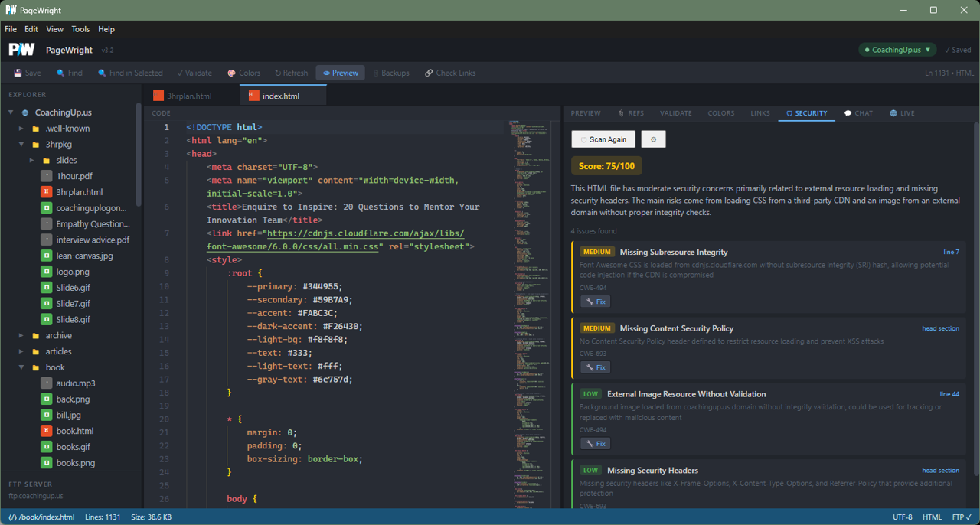Click the Scan Again button
Image resolution: width=980 pixels, height=525 pixels.
tap(603, 139)
